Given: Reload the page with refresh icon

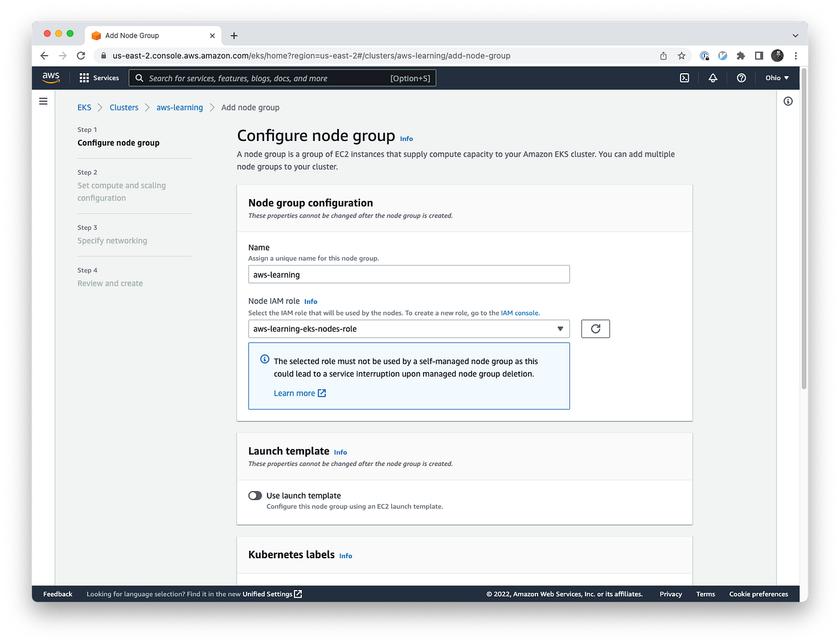Looking at the screenshot, I should [81, 56].
